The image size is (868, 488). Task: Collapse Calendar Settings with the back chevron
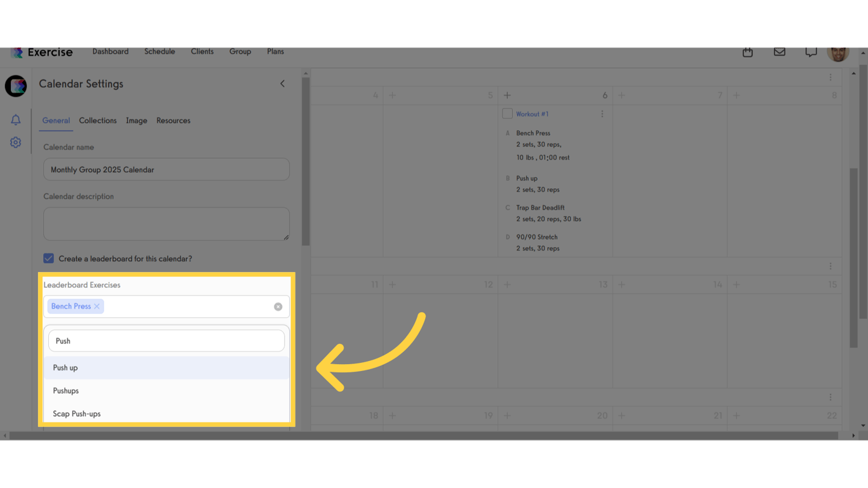(283, 84)
